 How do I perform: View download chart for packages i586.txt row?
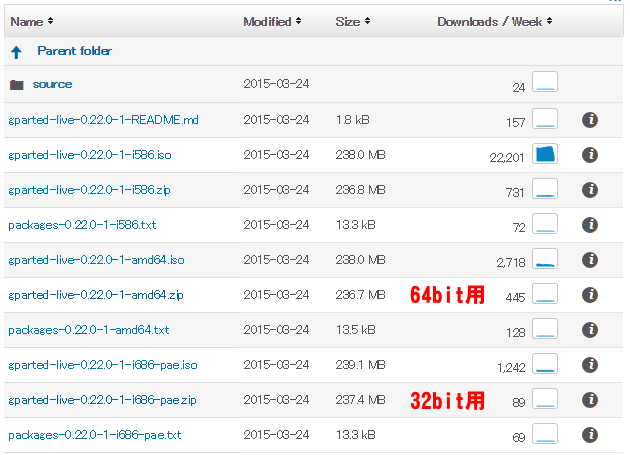[545, 223]
